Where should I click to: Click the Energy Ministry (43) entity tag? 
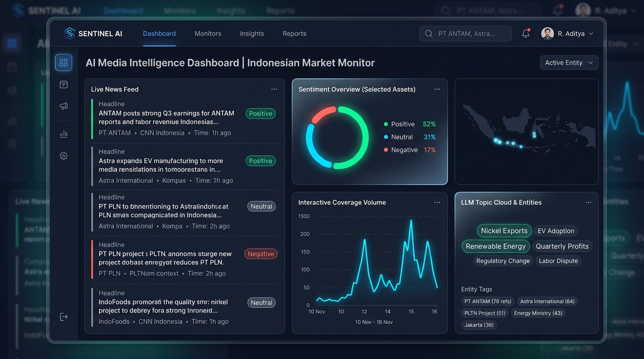click(538, 313)
